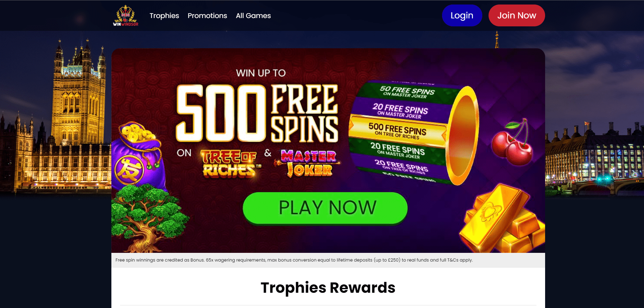Click the red Join Now button

coord(517,15)
